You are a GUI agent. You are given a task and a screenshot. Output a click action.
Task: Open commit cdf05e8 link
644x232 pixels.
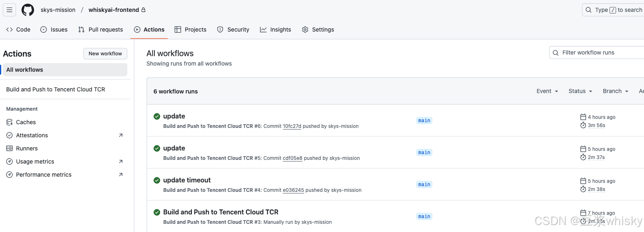point(292,158)
